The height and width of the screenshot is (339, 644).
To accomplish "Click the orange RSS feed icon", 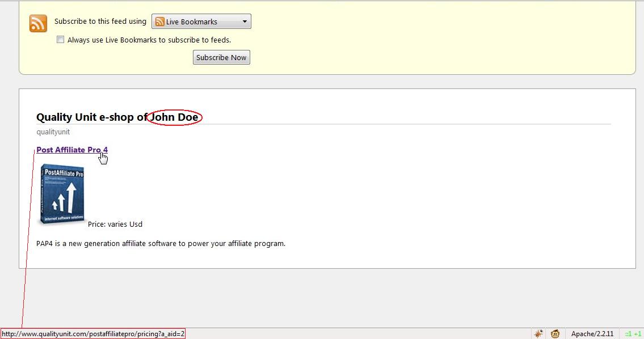I will [x=38, y=23].
